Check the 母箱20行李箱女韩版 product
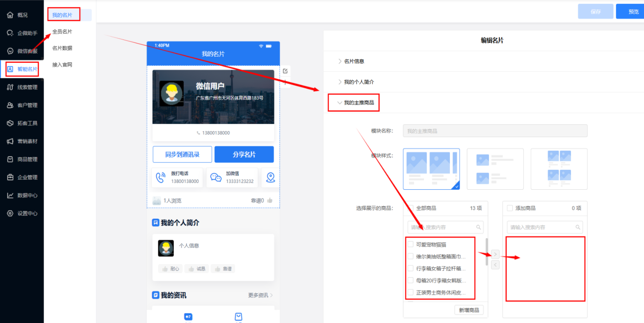 pos(410,280)
